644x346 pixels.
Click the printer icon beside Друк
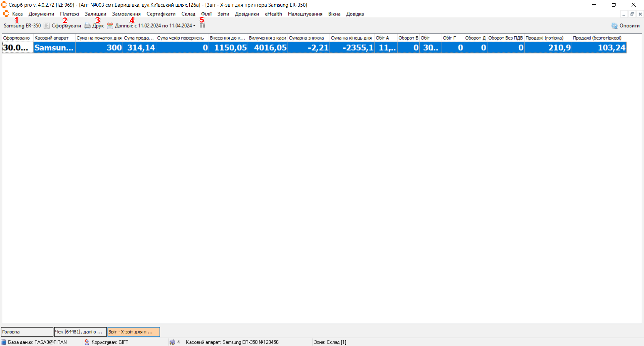point(87,26)
